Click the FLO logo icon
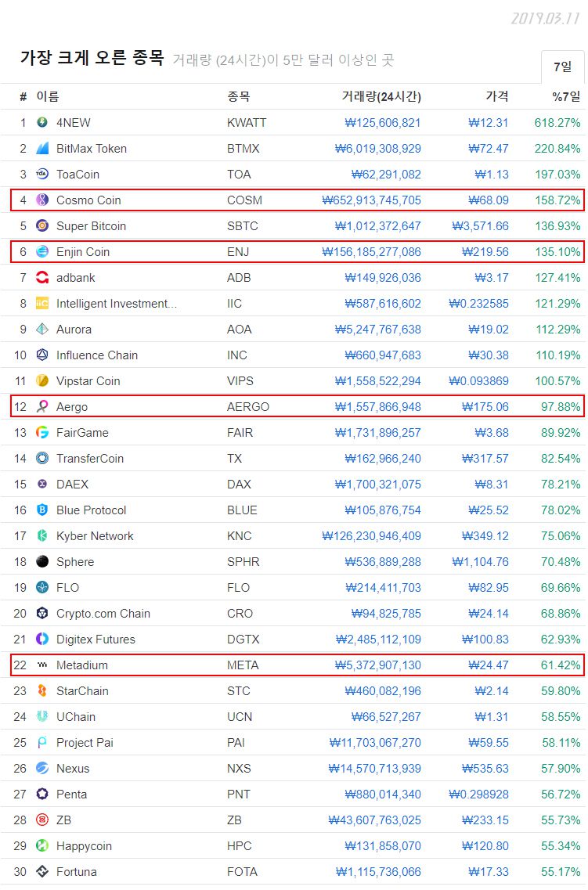This screenshot has height=890, width=588. [x=42, y=588]
